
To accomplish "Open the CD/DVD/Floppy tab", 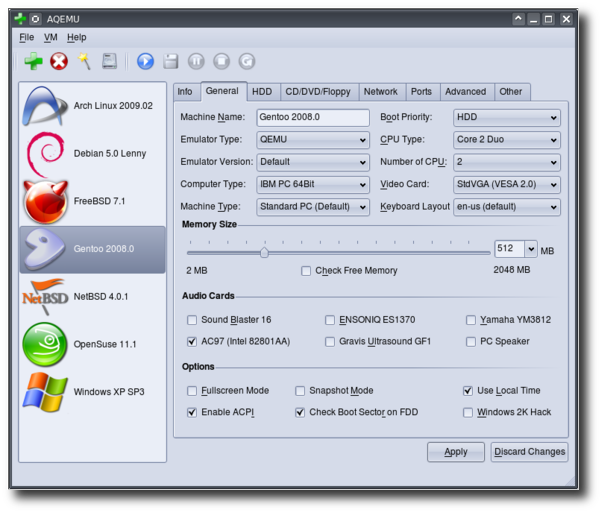I will tap(318, 92).
